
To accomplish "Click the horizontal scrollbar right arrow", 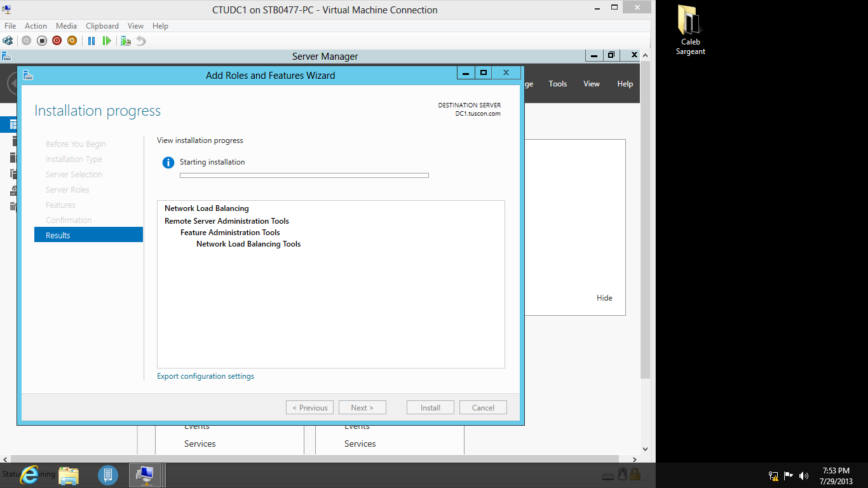I will coord(635,459).
